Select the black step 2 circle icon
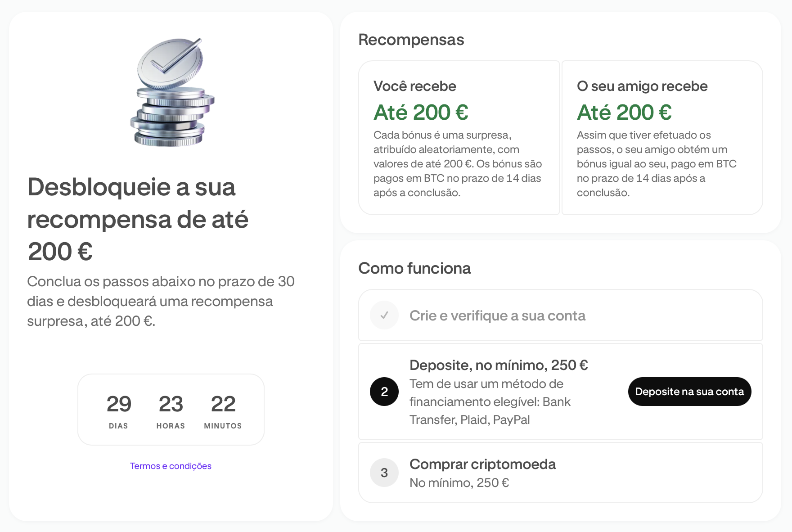Image resolution: width=792 pixels, height=532 pixels. click(384, 392)
